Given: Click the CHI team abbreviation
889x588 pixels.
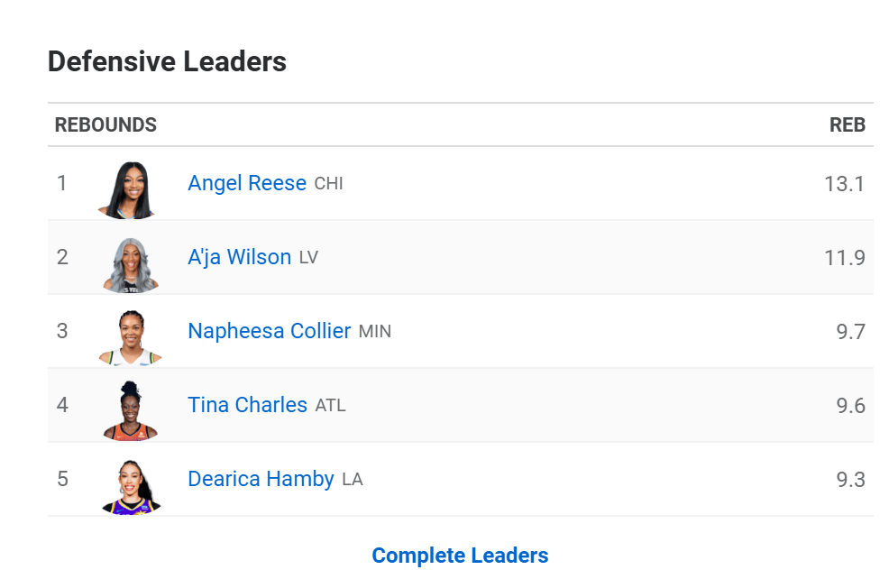Looking at the screenshot, I should (329, 184).
